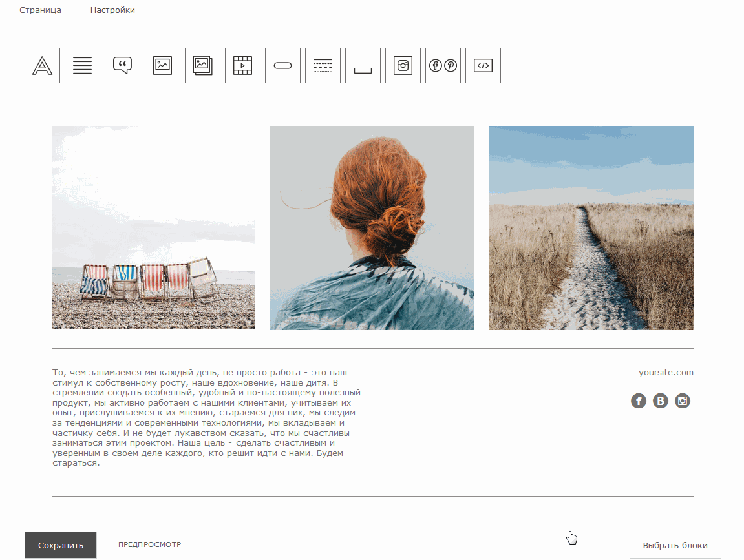Open the ПРЕДПРОСМОТР preview link
Image resolution: width=744 pixels, height=560 pixels.
(x=149, y=545)
